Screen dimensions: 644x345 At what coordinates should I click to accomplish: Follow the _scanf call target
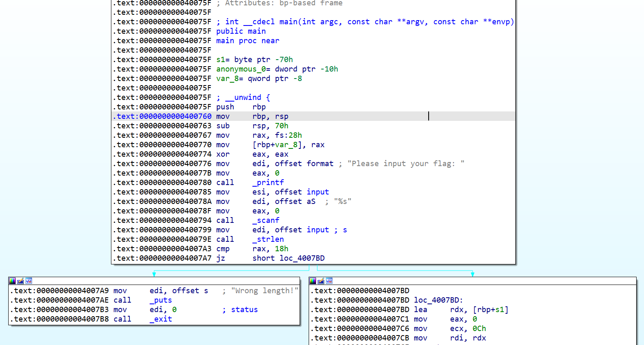coord(266,220)
